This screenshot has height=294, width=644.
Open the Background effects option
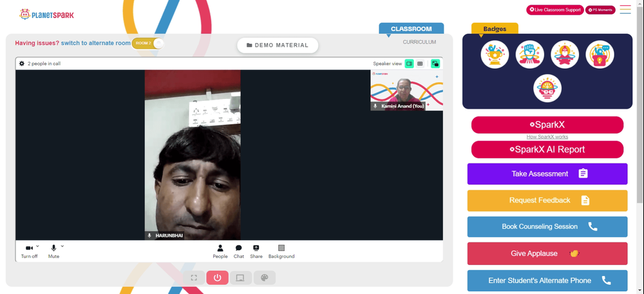[x=281, y=252]
